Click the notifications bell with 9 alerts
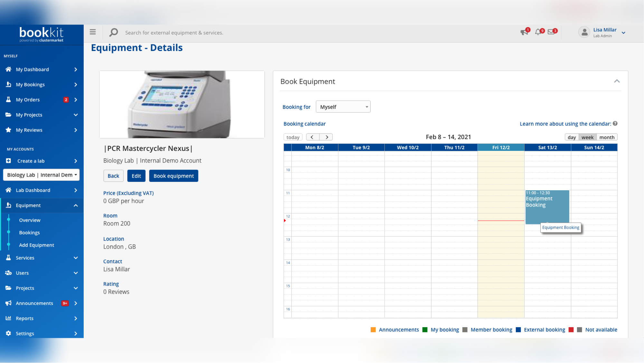 (538, 32)
